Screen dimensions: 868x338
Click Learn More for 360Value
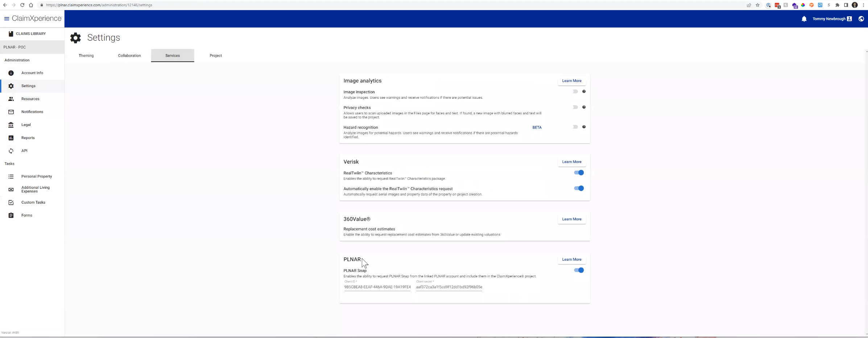pyautogui.click(x=572, y=219)
